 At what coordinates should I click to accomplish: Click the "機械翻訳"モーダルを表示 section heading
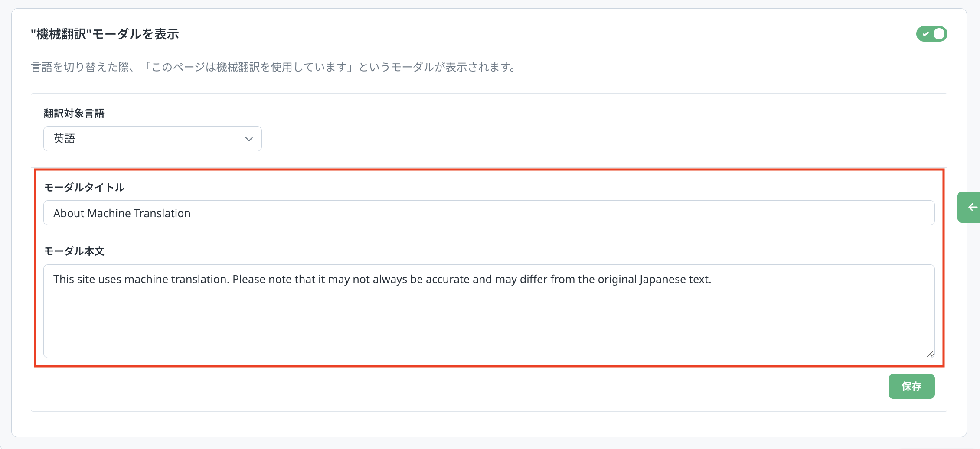click(105, 34)
